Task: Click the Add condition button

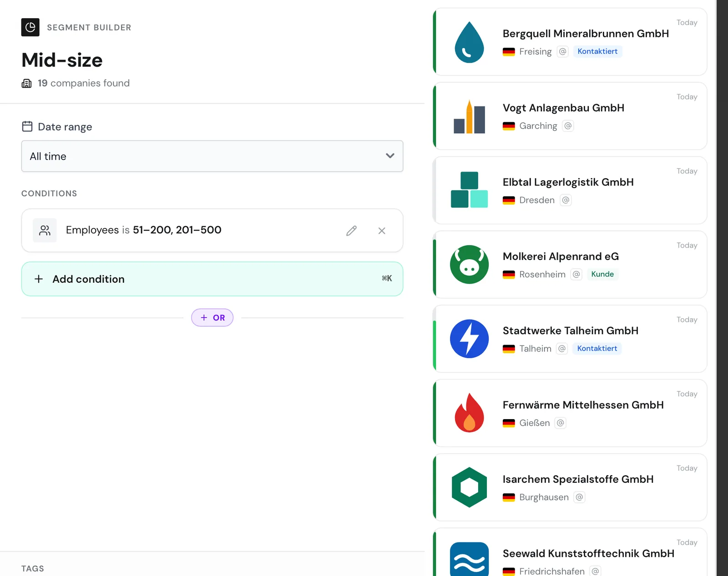Action: coord(212,279)
